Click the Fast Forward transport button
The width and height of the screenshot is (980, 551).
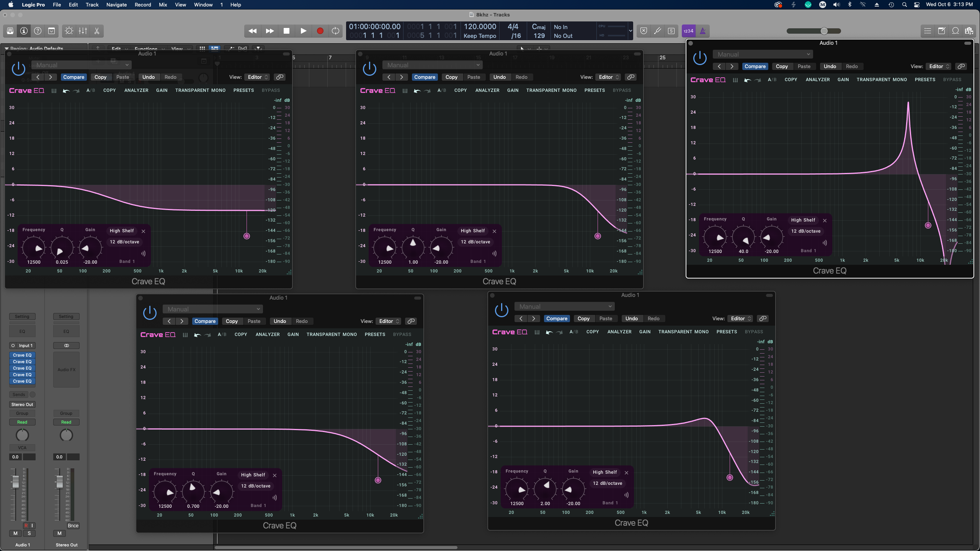[x=270, y=31]
